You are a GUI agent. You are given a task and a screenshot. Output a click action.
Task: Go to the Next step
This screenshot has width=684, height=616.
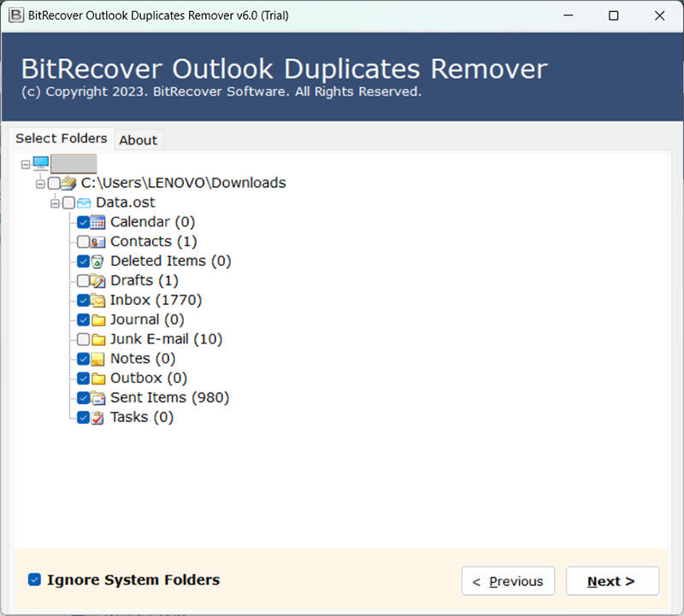612,581
